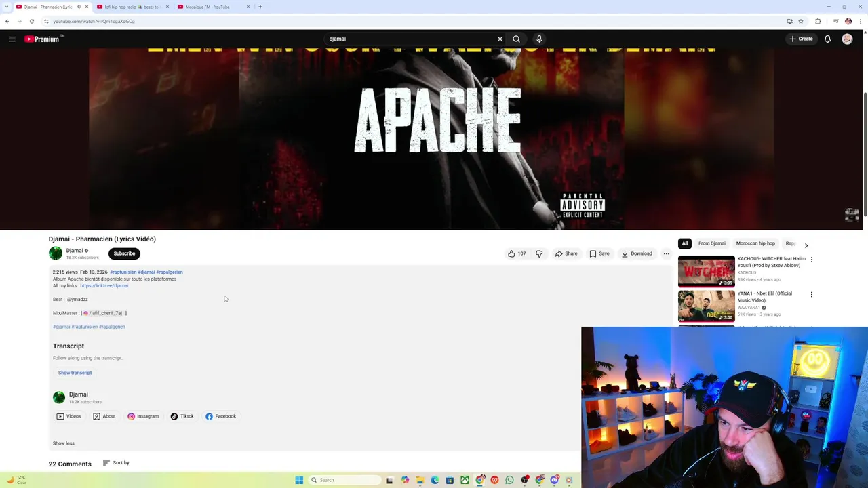Select the From Djamai filter chip
868x488 pixels.
pos(712,243)
